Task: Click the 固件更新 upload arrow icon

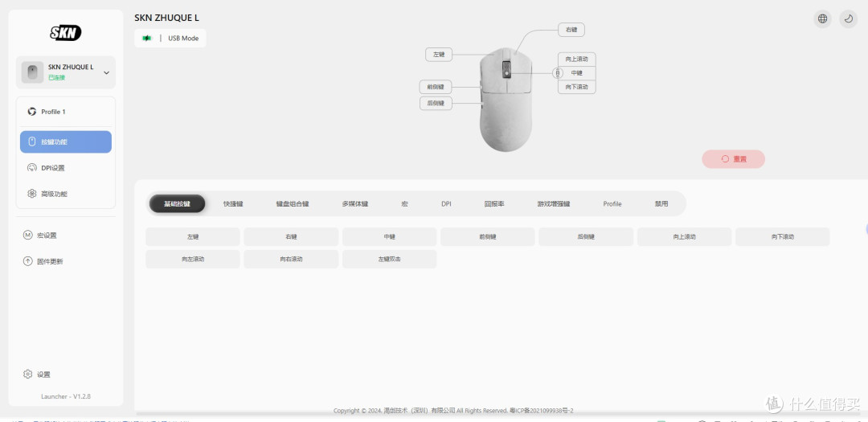Action: click(27, 261)
